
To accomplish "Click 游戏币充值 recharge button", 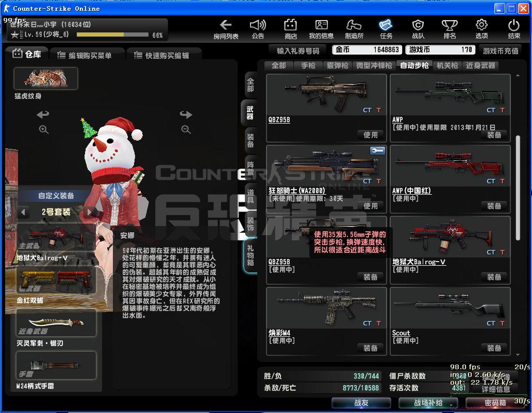I will point(501,50).
